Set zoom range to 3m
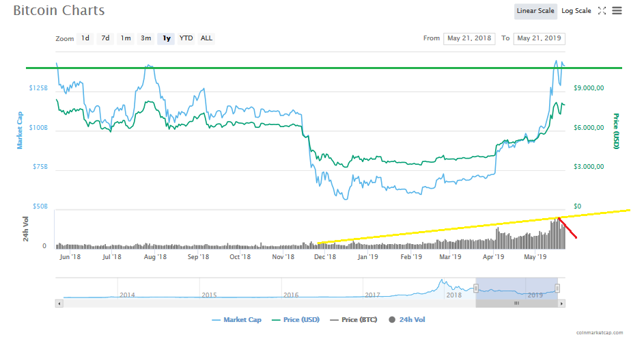644x348 pixels. [x=145, y=38]
